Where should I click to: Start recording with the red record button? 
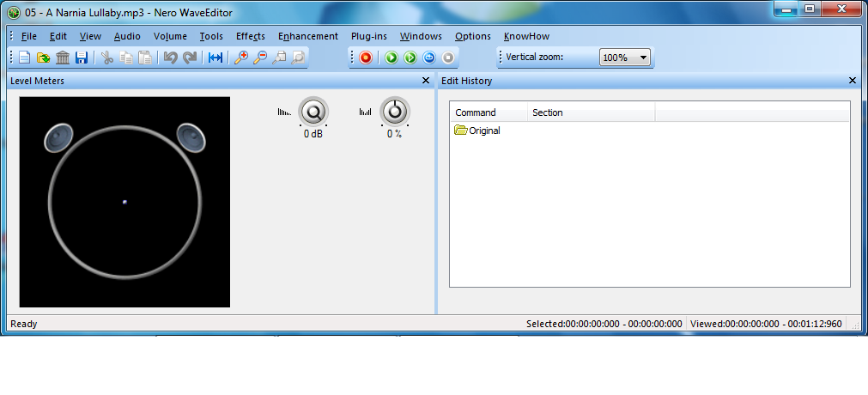[366, 58]
